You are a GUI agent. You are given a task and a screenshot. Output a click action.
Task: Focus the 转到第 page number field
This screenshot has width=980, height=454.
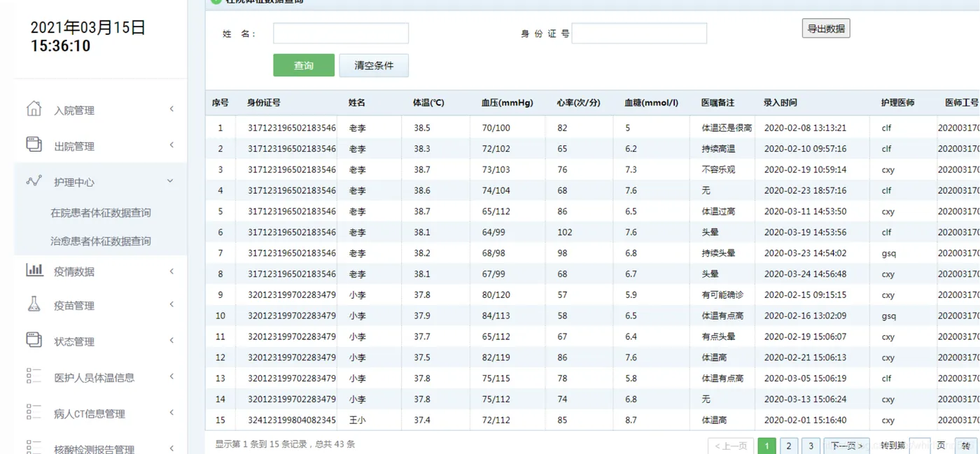point(920,446)
